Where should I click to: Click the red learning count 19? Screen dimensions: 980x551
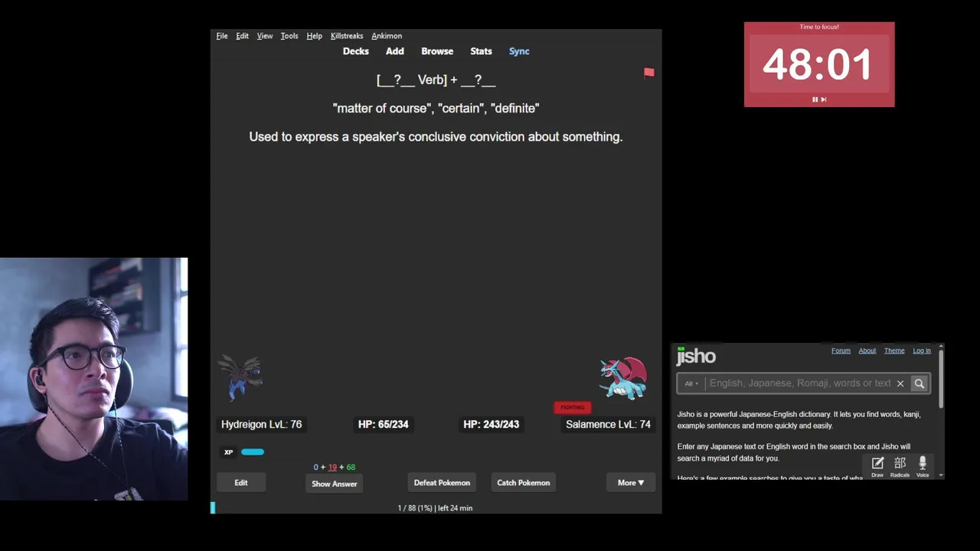(x=332, y=467)
